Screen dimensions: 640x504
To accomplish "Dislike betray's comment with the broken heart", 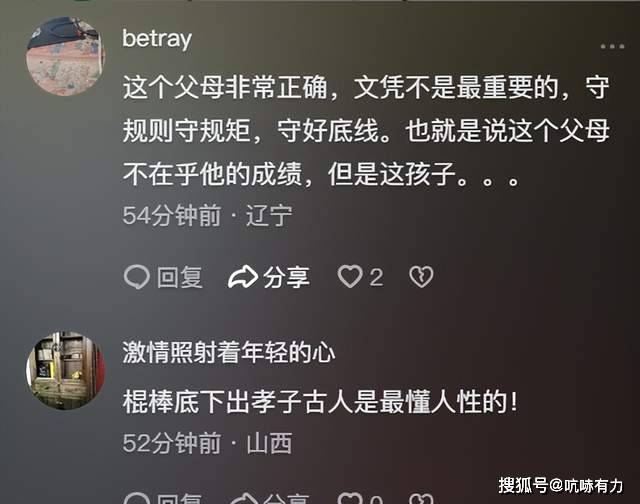I will [421, 277].
